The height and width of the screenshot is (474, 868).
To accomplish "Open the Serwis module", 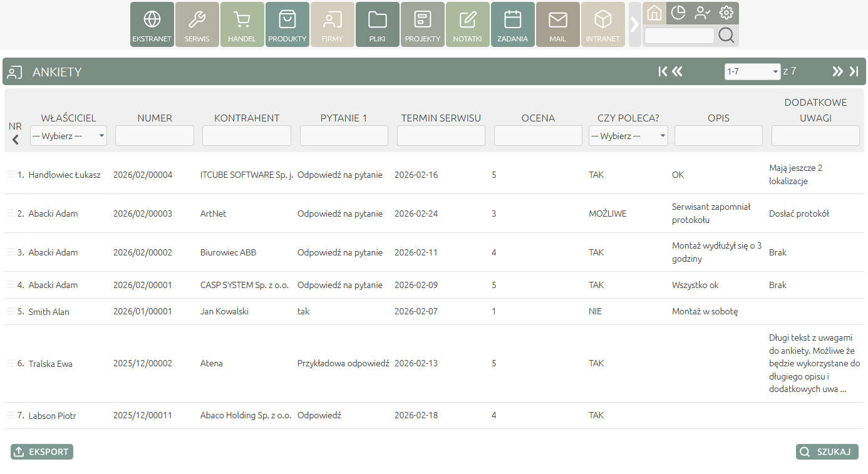I will click(197, 24).
